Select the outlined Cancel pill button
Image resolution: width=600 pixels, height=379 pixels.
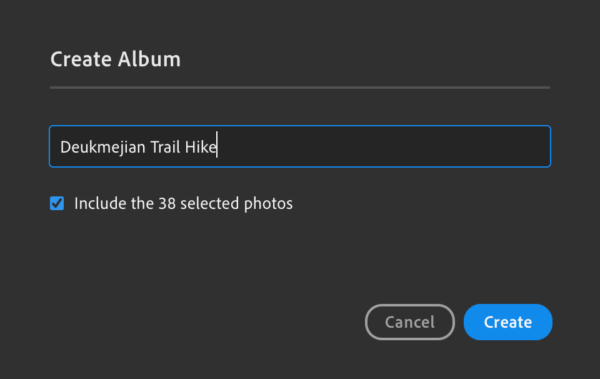[x=410, y=322]
